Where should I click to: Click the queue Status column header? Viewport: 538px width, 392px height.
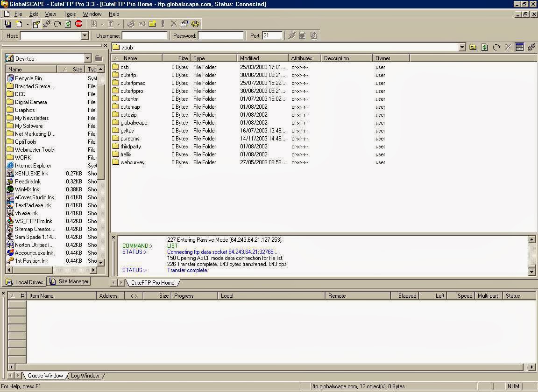519,296
